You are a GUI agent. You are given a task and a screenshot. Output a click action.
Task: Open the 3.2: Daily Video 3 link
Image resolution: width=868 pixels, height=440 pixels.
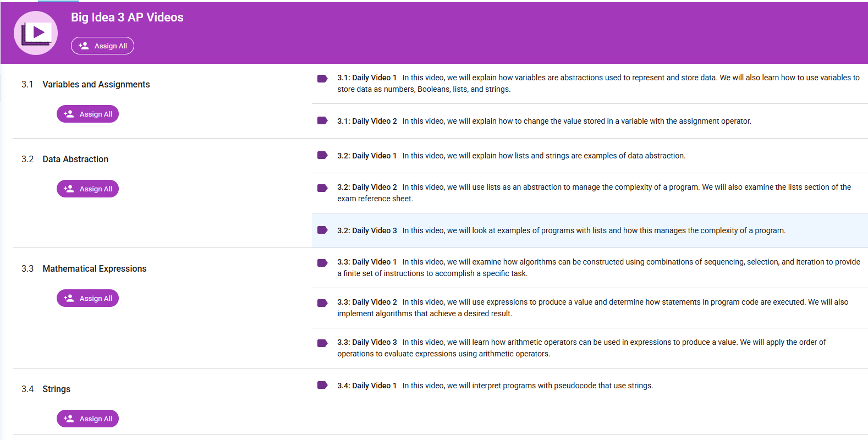point(366,230)
